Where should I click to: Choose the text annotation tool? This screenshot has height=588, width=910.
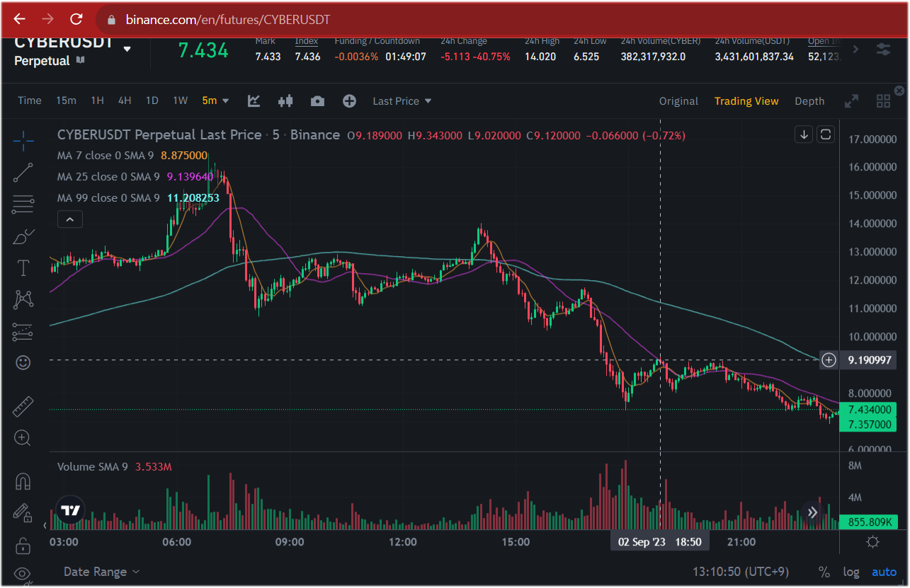pyautogui.click(x=23, y=268)
